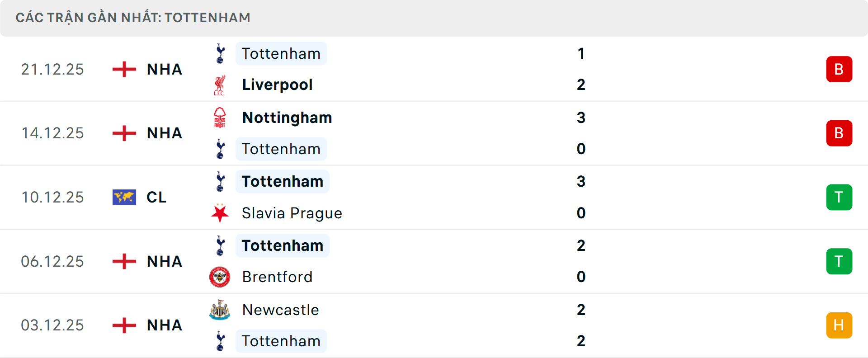Image resolution: width=868 pixels, height=358 pixels.
Task: Click the Tottenham club crest icon
Action: (220, 53)
